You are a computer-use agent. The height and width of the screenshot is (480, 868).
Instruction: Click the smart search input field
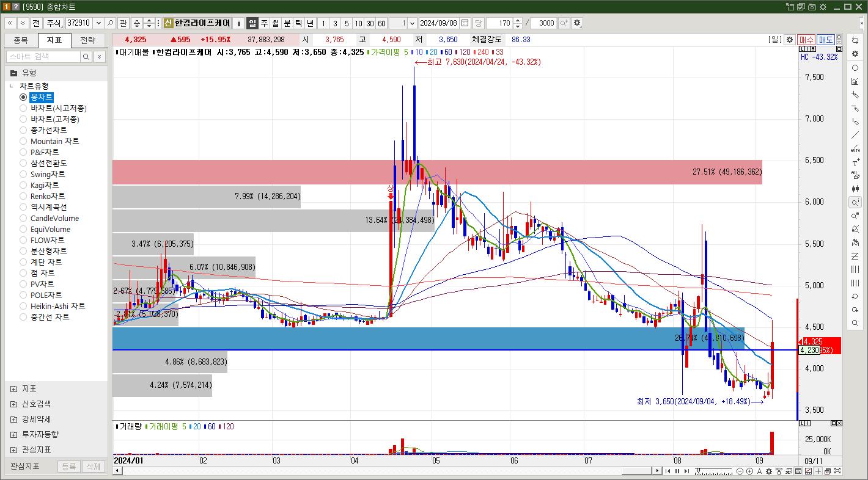pyautogui.click(x=43, y=57)
